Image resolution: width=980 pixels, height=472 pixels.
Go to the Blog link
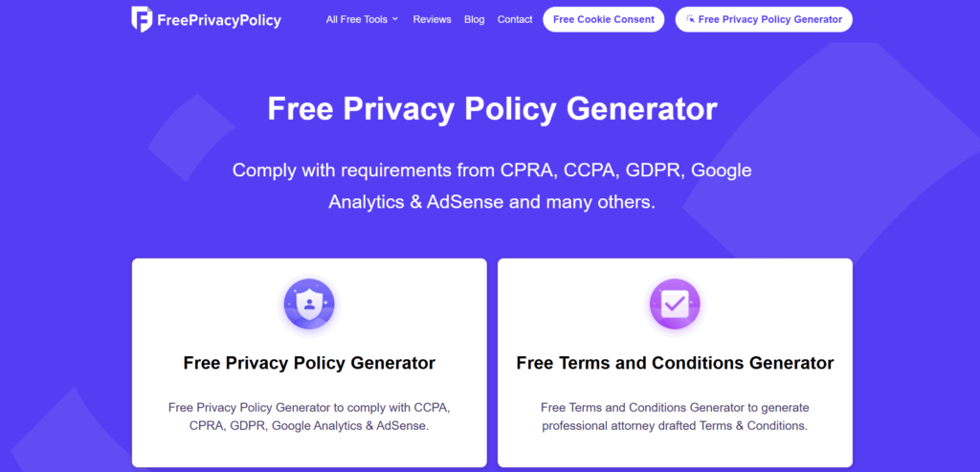click(475, 19)
